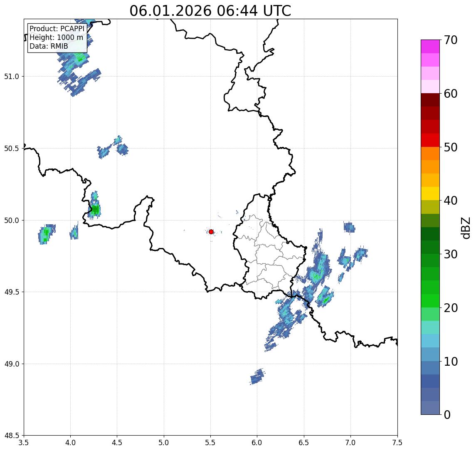
Task: Click latitude label 49.5
Action: [12, 292]
